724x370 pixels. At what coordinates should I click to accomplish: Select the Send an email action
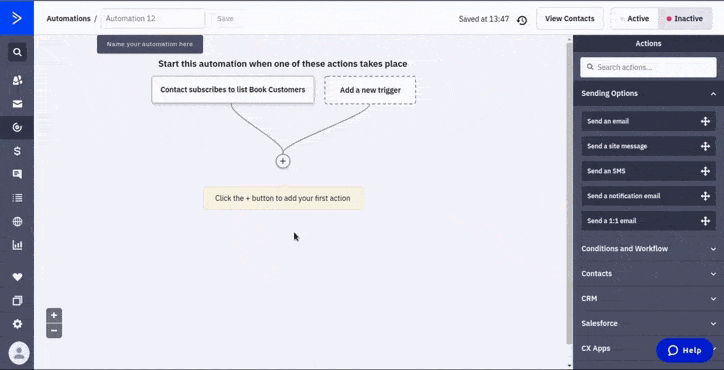click(648, 121)
